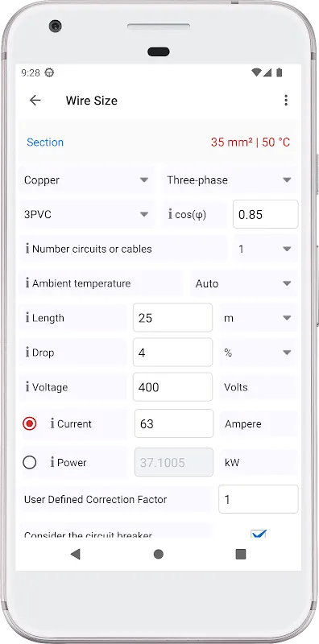Change the Ambient temperature Auto dropdown
Image resolution: width=319 pixels, height=644 pixels.
pos(244,283)
